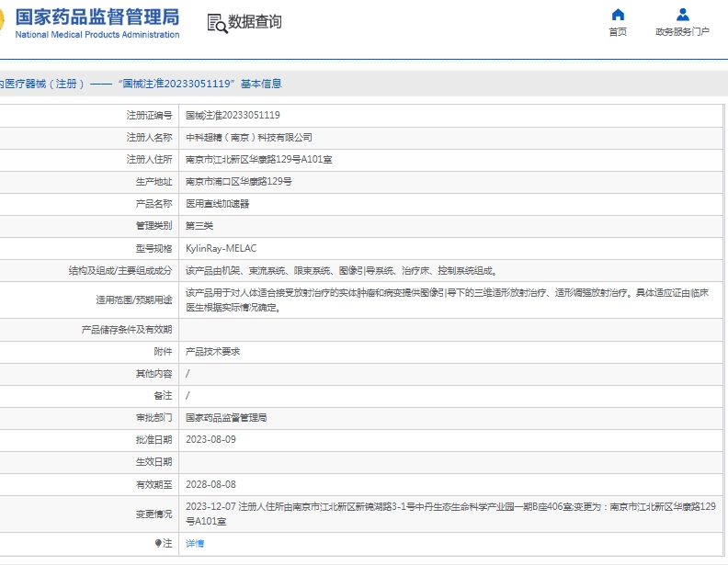The width and height of the screenshot is (728, 565).
Task: Click the 注册人住所 label
Action: 149,160
